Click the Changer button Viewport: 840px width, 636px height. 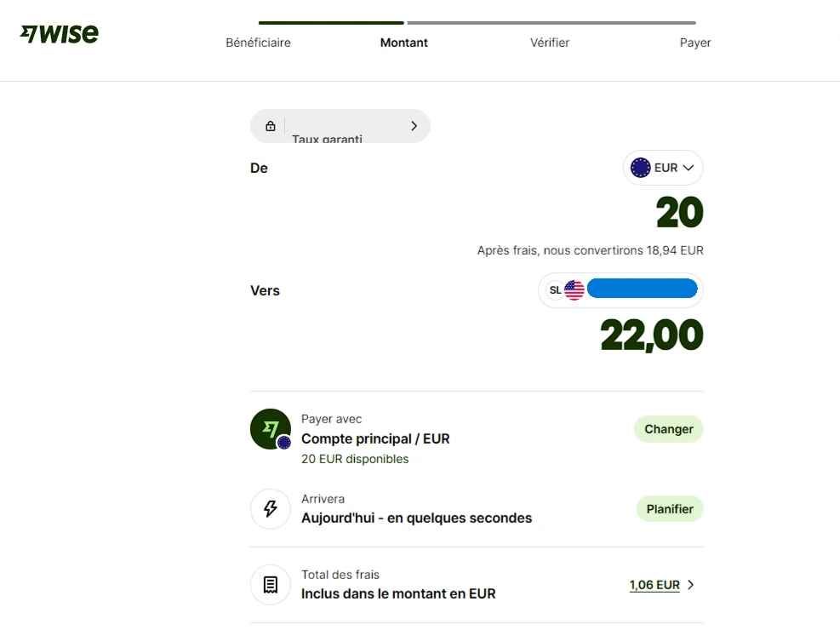tap(669, 429)
